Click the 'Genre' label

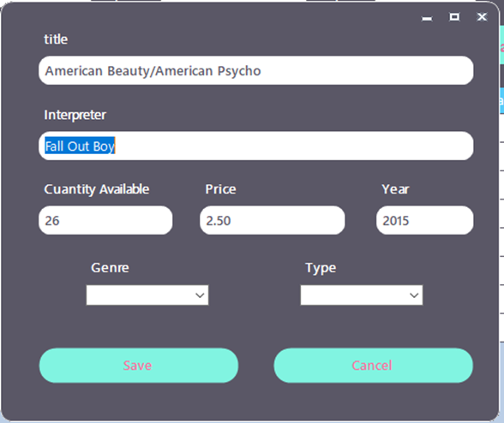click(x=110, y=267)
